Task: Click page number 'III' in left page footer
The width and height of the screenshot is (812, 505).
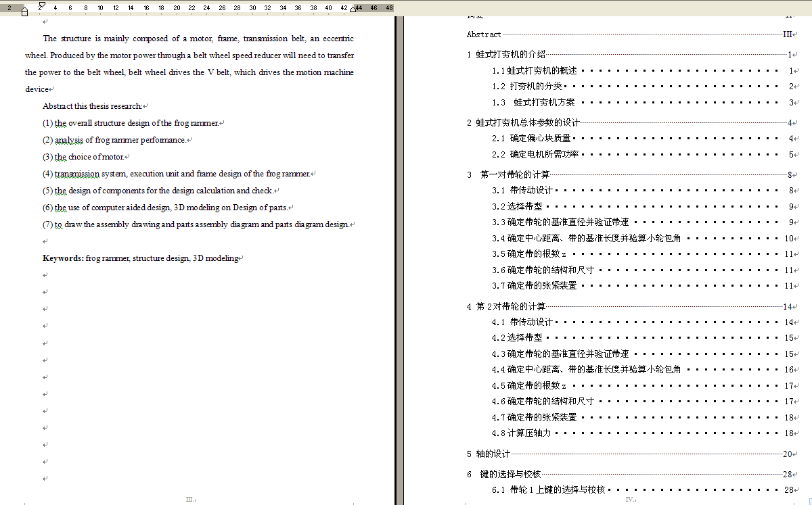Action: coord(190,500)
